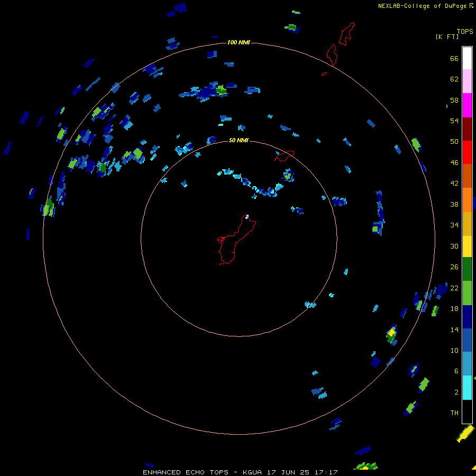Image resolution: width=476 pixels, height=476 pixels.
Task: Select the magenta legend swatch
Action: pos(467,105)
